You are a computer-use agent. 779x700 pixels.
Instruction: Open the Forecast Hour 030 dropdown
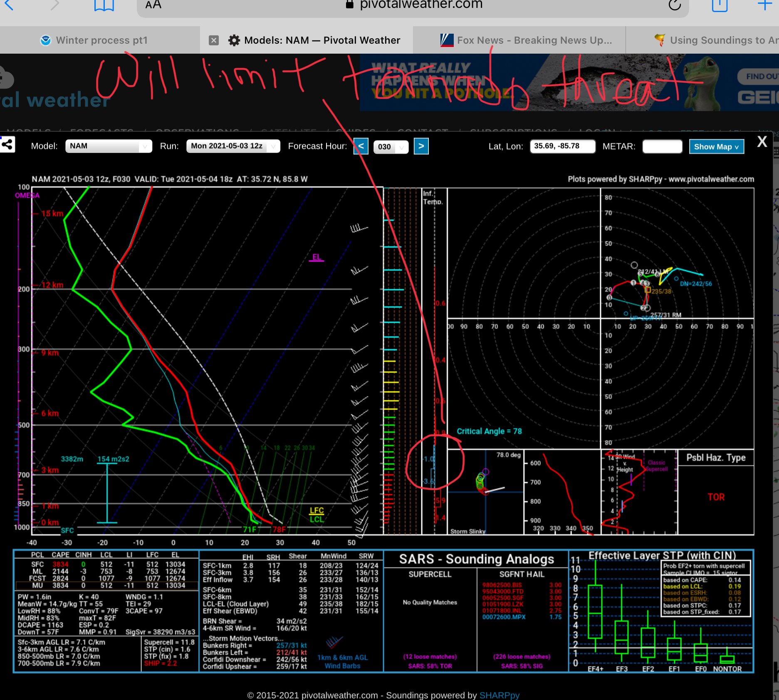click(x=391, y=147)
